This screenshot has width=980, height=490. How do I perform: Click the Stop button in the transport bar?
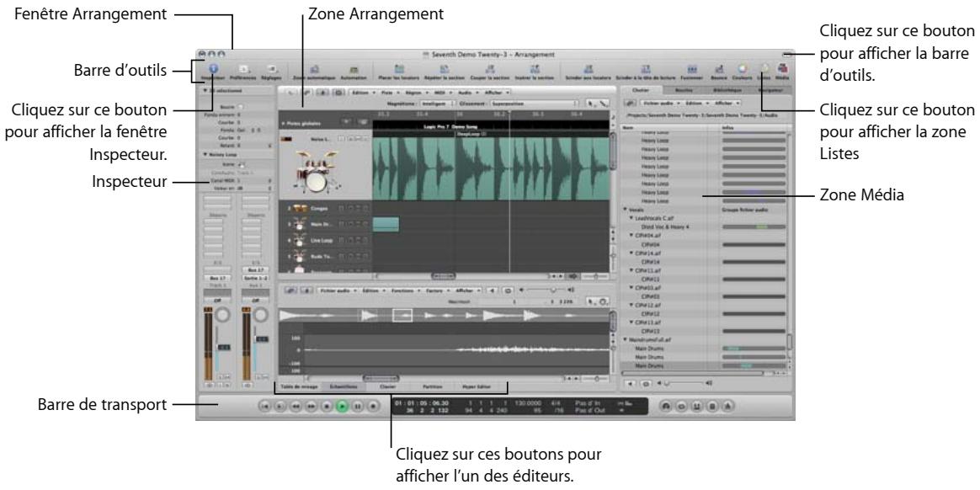[x=326, y=406]
